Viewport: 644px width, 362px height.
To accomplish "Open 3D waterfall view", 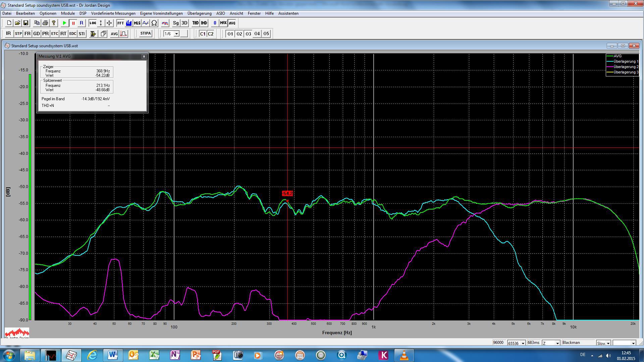I will pyautogui.click(x=184, y=23).
